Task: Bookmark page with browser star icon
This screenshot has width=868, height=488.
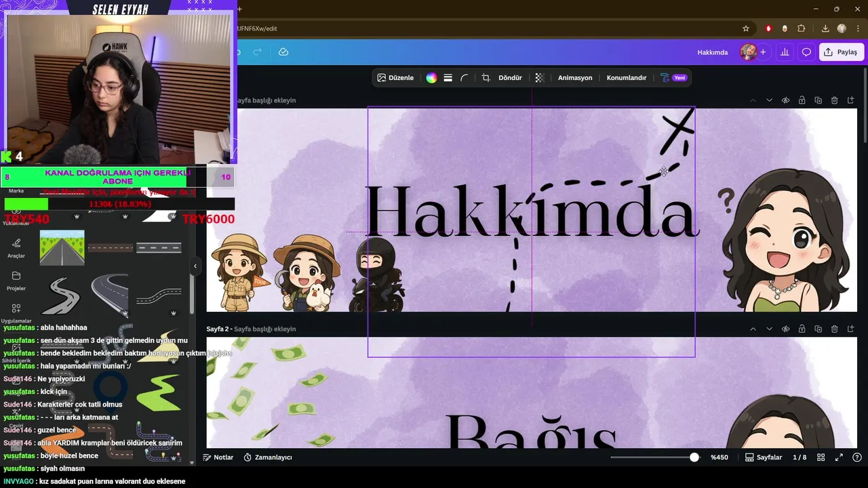Action: pos(746,28)
